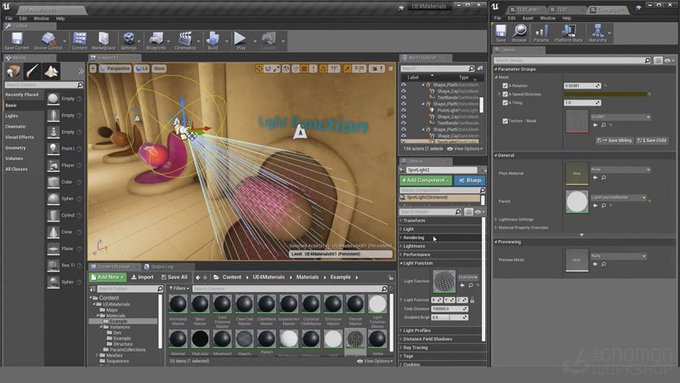Toggle Speed/Direction parameter checkbox

[505, 94]
